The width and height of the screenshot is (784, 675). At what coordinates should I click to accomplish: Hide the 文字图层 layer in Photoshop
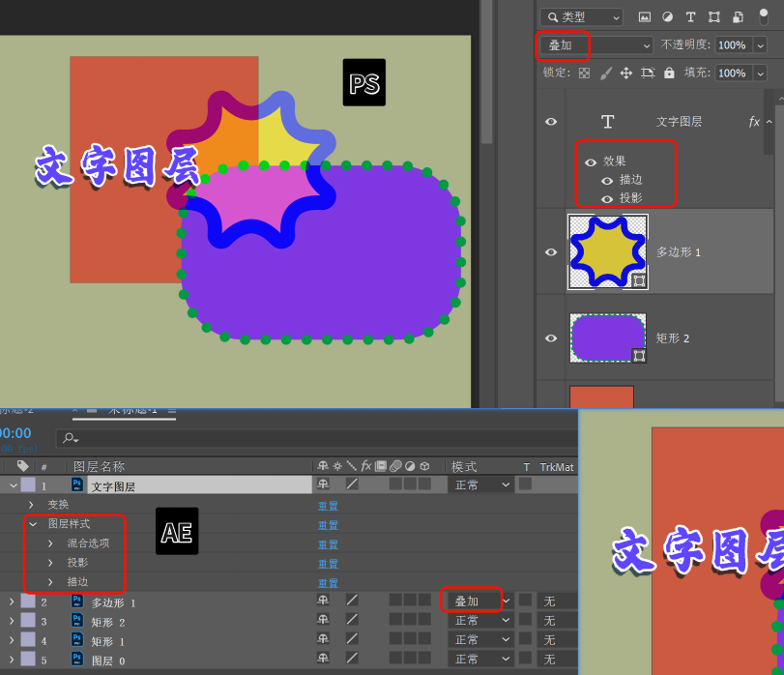(551, 122)
